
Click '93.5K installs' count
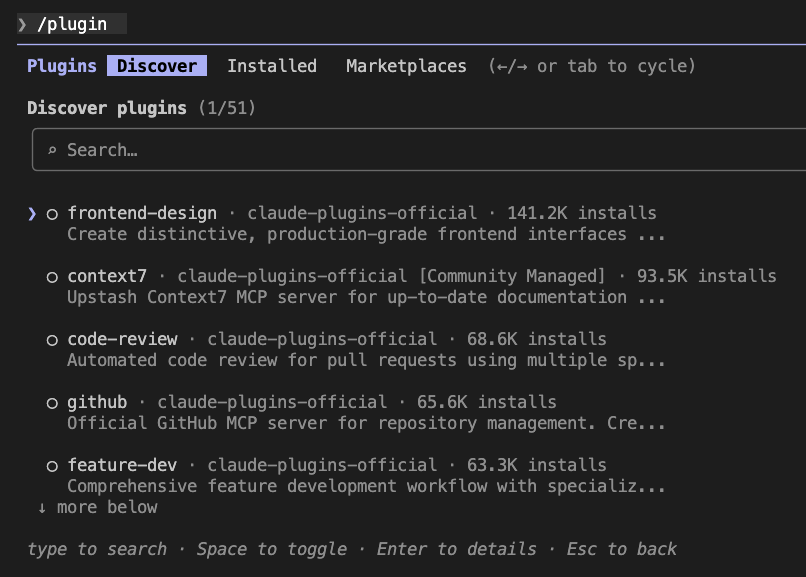(707, 276)
